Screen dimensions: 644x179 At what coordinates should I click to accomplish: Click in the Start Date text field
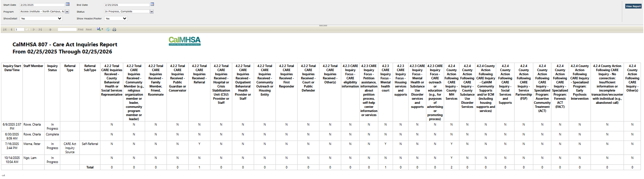pos(42,5)
